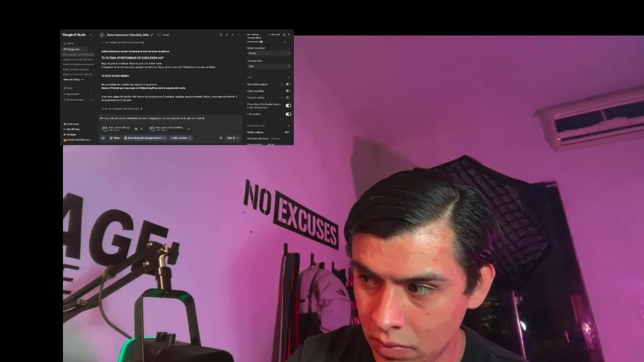Edit the chat title with pencil icon
This screenshot has width=644, height=362.
click(x=152, y=35)
